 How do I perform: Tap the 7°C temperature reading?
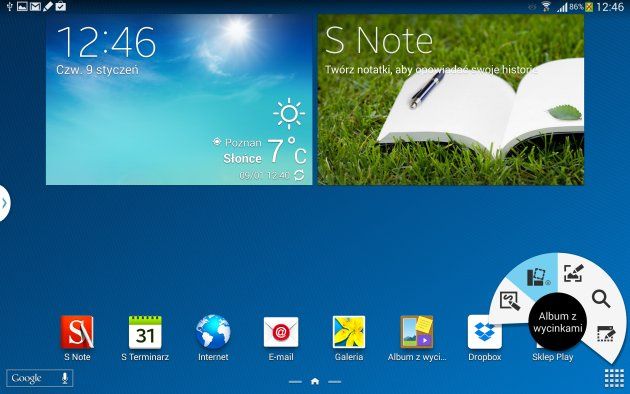click(x=287, y=151)
